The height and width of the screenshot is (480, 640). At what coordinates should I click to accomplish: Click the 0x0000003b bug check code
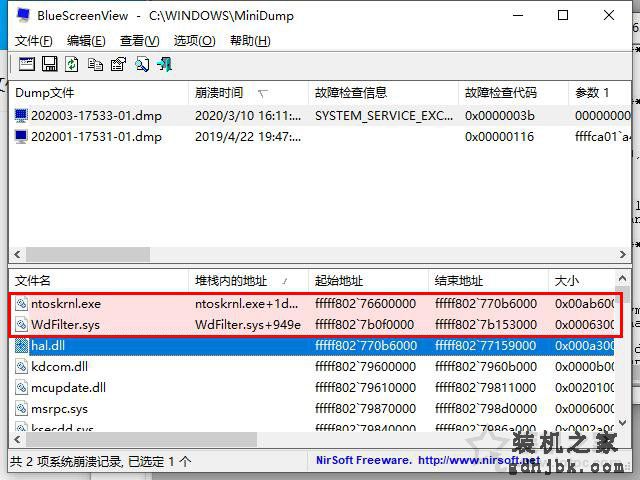[500, 116]
